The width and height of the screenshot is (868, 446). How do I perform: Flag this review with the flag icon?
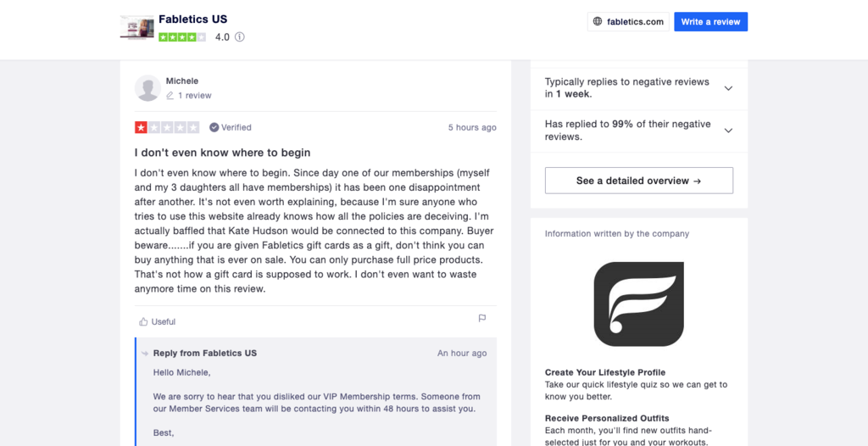482,319
